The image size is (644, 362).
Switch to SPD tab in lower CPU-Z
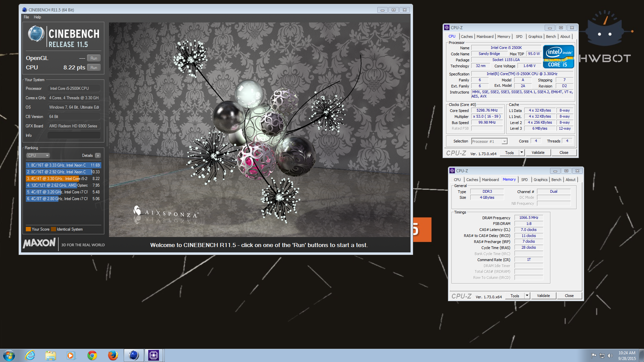pos(524,180)
